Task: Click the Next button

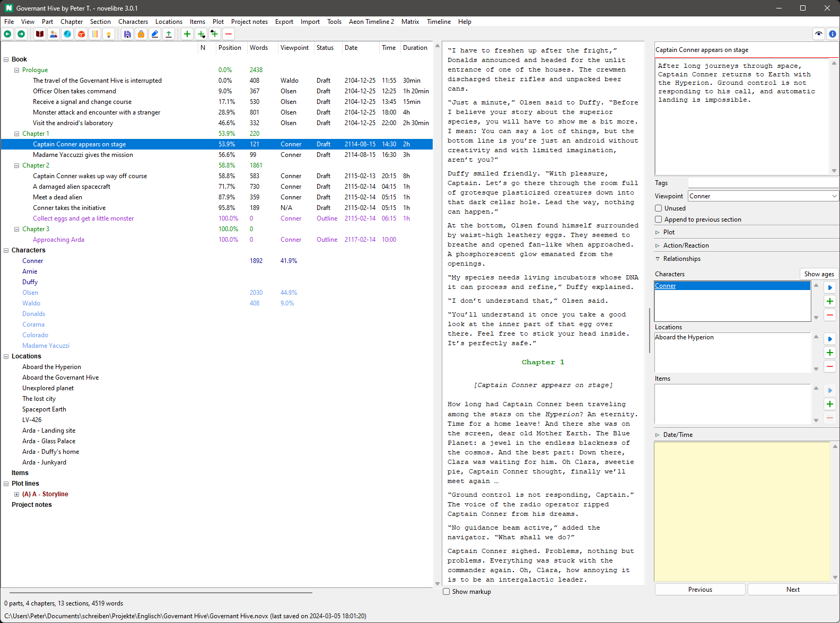Action: pos(792,590)
